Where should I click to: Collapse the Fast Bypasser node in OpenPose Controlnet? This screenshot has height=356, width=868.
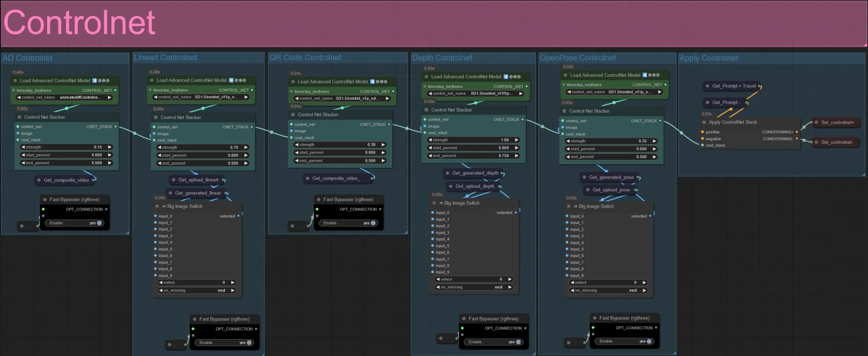coord(595,318)
